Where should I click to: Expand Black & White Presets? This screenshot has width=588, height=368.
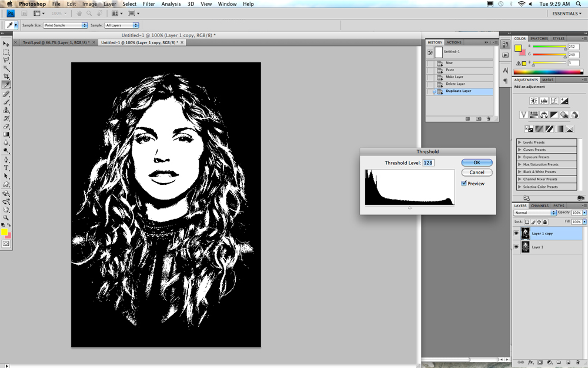tap(519, 171)
